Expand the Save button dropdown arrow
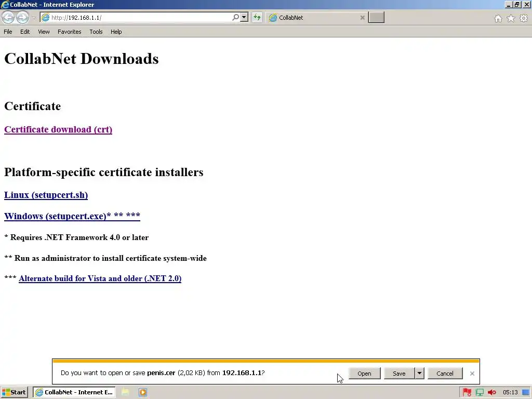532x399 pixels. click(419, 373)
